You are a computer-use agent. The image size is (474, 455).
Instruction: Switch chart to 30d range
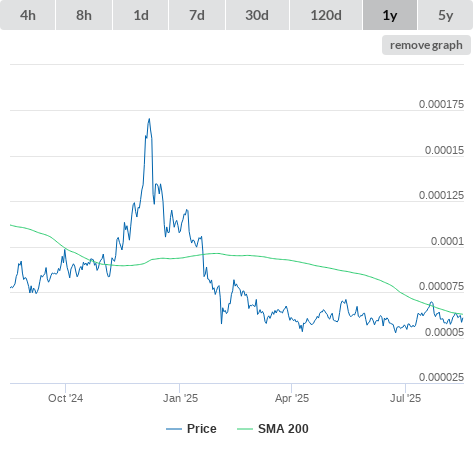pos(257,15)
